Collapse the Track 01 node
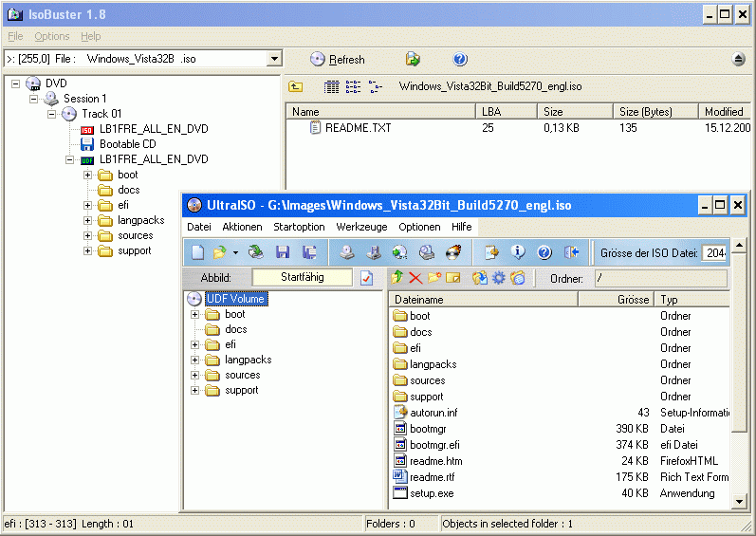Image resolution: width=756 pixels, height=536 pixels. [51, 114]
